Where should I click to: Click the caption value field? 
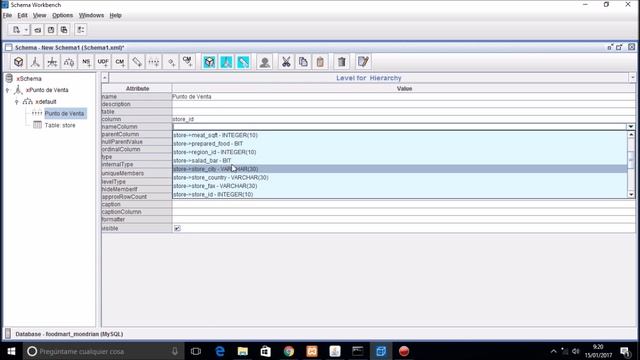pos(403,204)
